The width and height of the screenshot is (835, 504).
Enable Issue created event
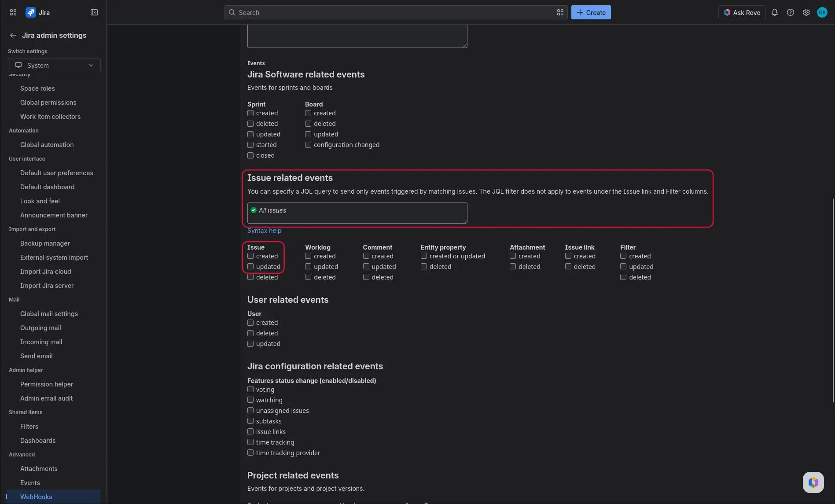click(x=250, y=256)
